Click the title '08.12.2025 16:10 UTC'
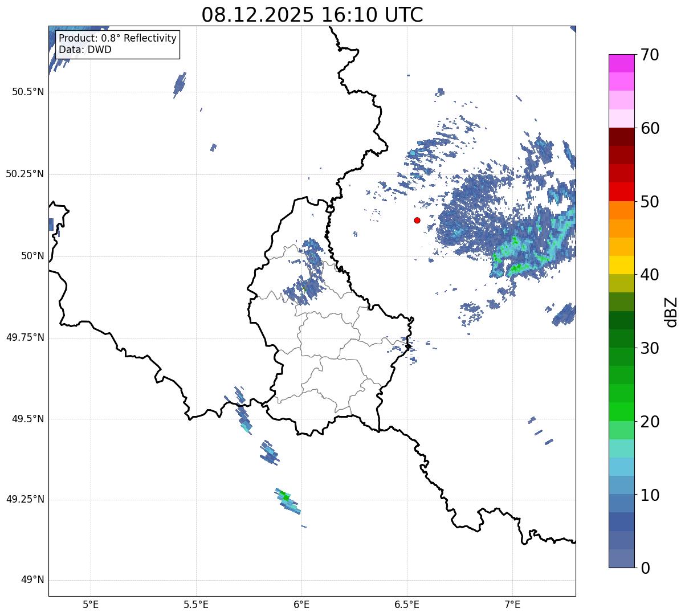 click(312, 14)
